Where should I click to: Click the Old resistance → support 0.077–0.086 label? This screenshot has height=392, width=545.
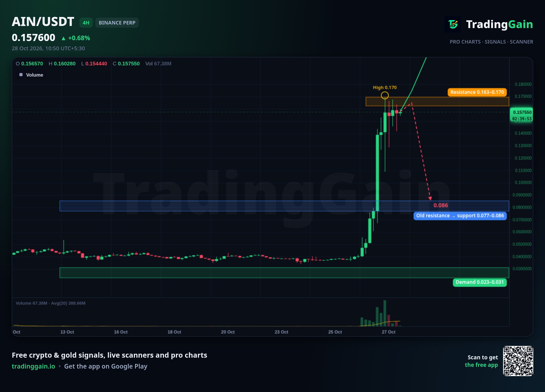[x=460, y=215]
